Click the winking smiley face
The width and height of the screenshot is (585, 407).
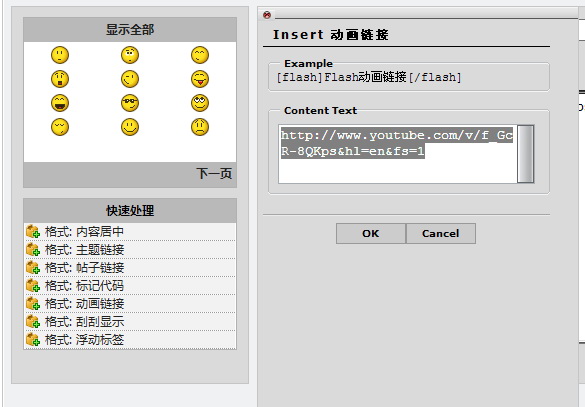click(x=130, y=79)
